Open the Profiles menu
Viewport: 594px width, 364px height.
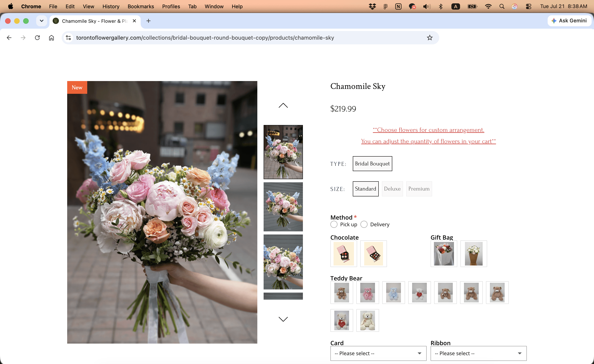[171, 6]
